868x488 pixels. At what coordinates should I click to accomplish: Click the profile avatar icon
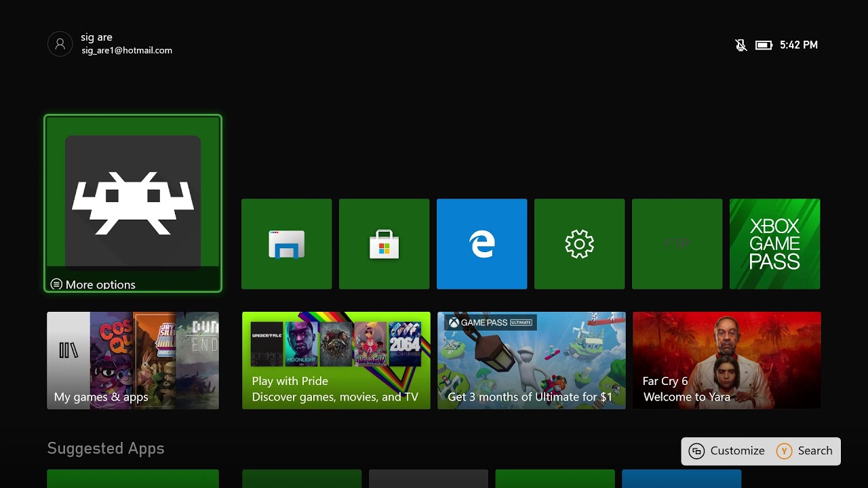60,44
